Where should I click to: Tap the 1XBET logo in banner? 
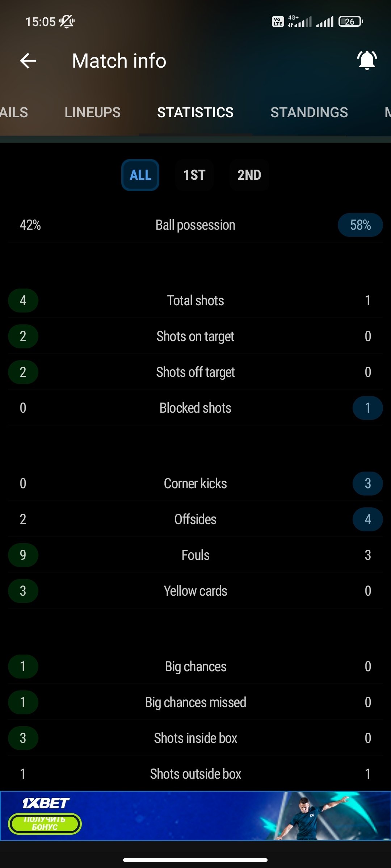(46, 803)
